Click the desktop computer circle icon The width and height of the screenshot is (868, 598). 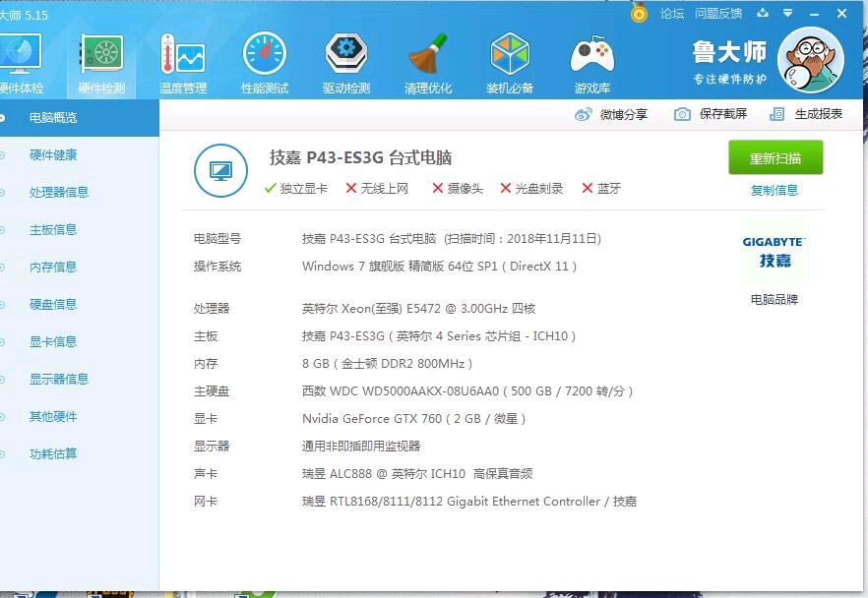coord(220,170)
